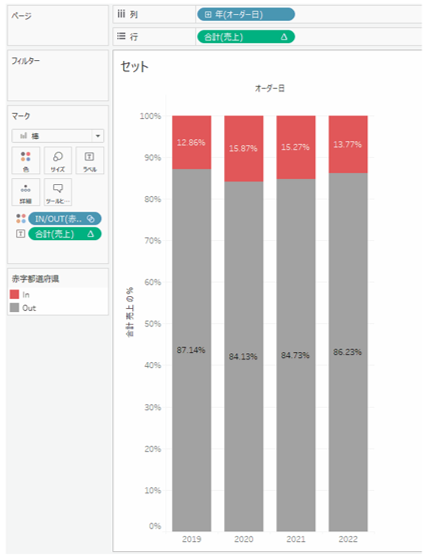Open the サイズ (Size) mark card

click(x=58, y=160)
